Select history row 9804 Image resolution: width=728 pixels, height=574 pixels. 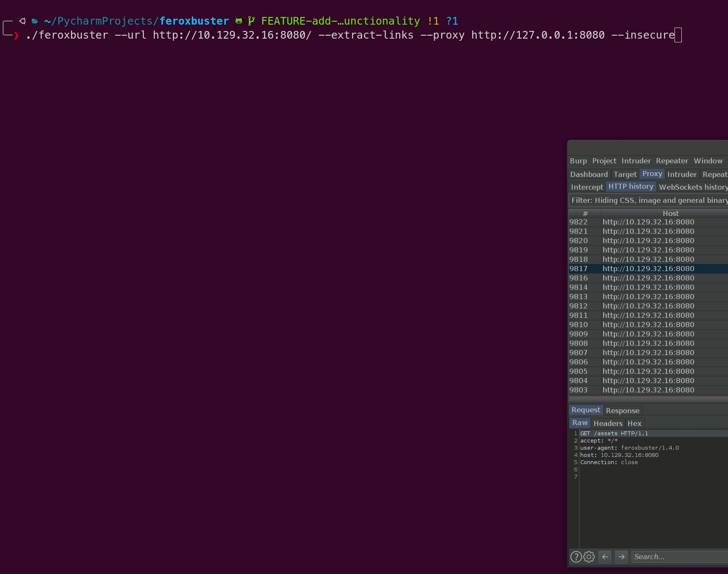(648, 381)
